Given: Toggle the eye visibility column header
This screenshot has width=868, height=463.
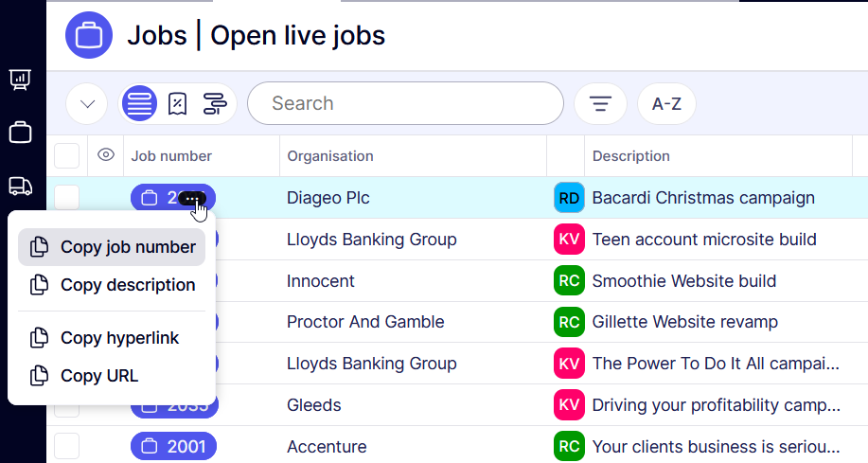Looking at the screenshot, I should [106, 155].
